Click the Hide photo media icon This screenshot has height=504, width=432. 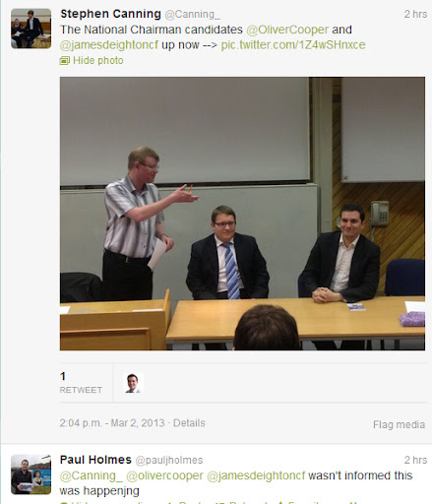click(x=65, y=60)
